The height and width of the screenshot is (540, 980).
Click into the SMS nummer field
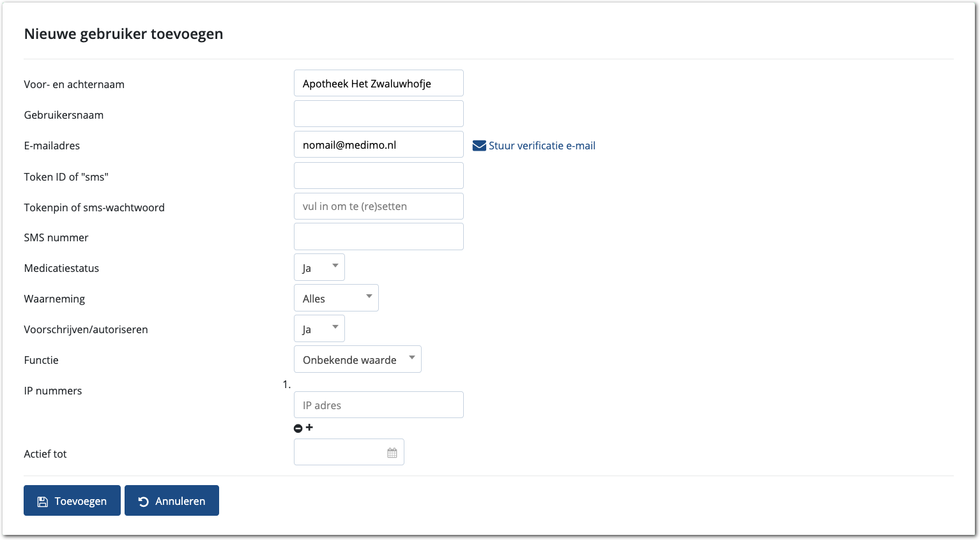tap(378, 237)
